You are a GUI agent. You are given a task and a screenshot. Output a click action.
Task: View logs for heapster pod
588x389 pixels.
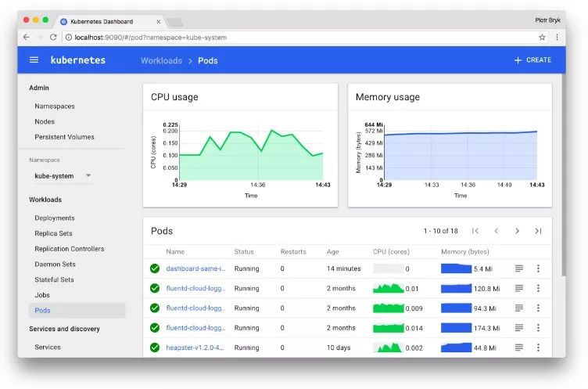(x=519, y=348)
